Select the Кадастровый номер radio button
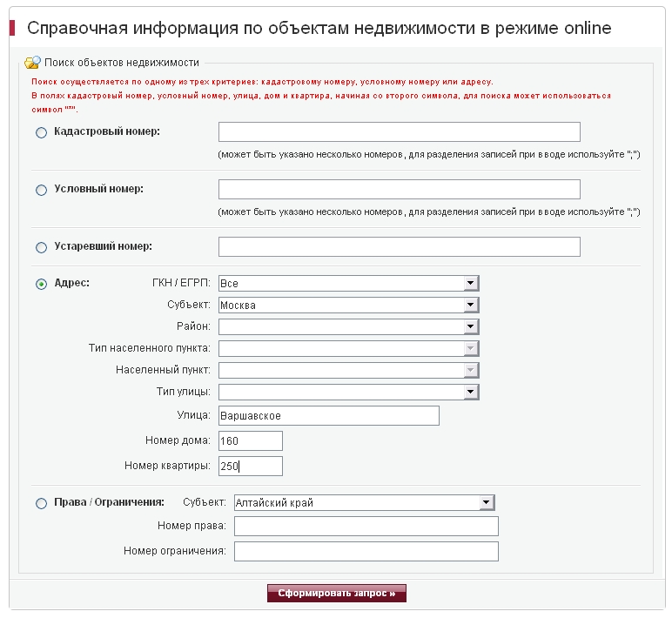Image resolution: width=672 pixels, height=618 pixels. click(x=41, y=132)
